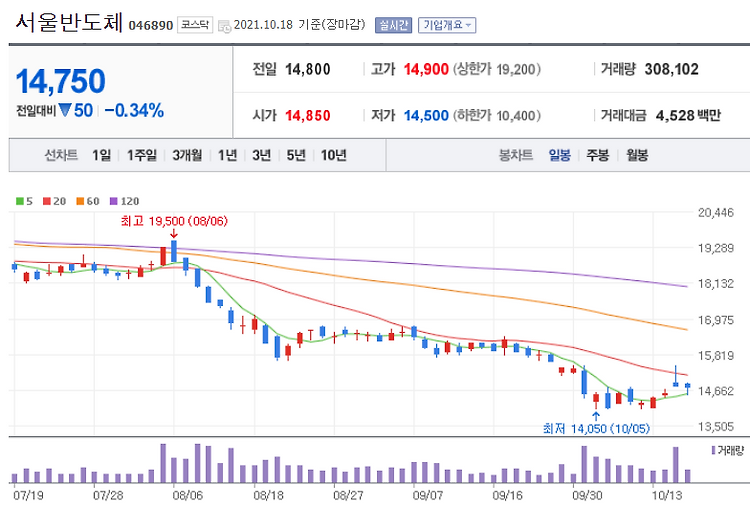750x506 pixels.
Task: Click the 20,446 price axis label
Action: point(716,212)
